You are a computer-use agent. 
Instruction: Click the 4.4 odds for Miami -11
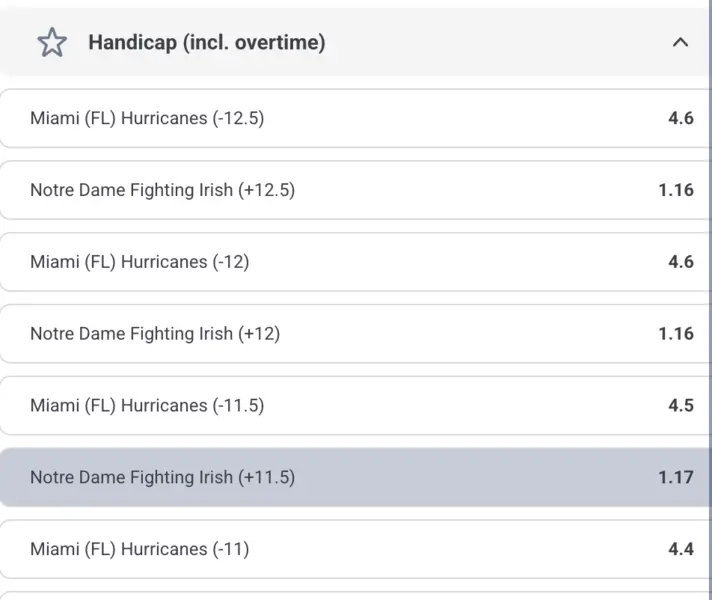click(x=680, y=550)
